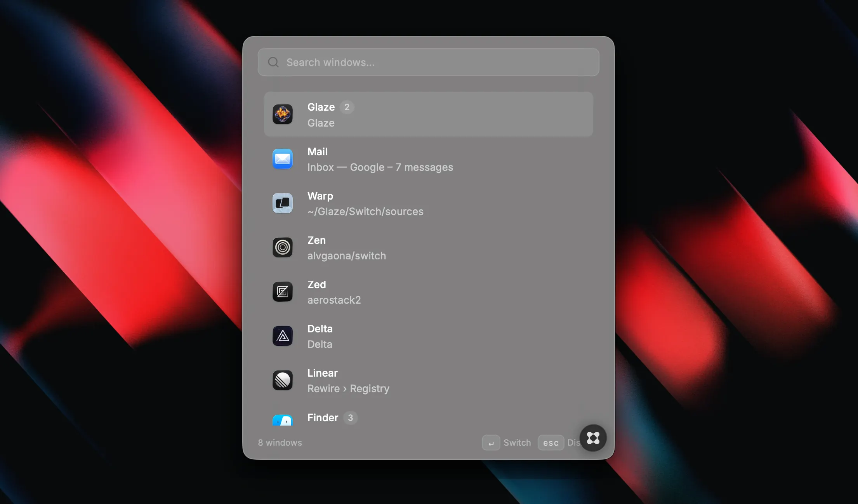Viewport: 858px width, 504px height.
Task: Click the Finder app name
Action: 323,418
